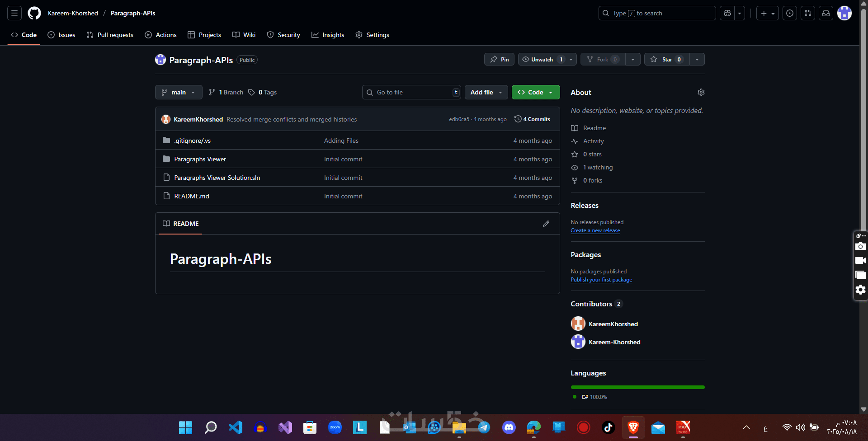Open repository Settings tab

coord(372,35)
